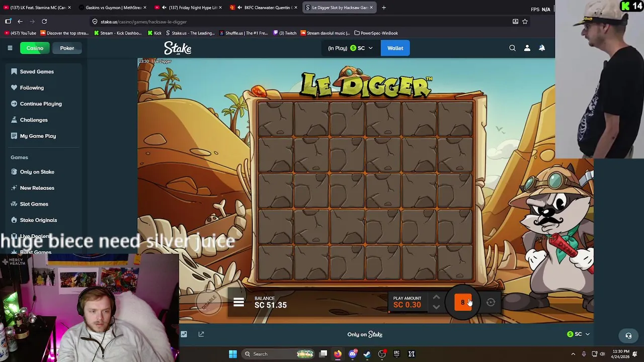644x362 pixels.
Task: Open the user profile icon
Action: coord(527,48)
